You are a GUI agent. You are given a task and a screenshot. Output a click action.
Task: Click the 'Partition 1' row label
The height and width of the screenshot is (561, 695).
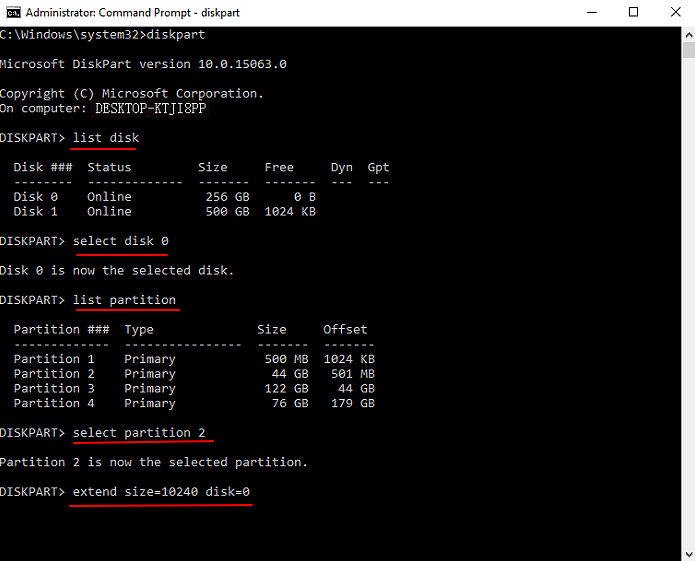pos(54,359)
